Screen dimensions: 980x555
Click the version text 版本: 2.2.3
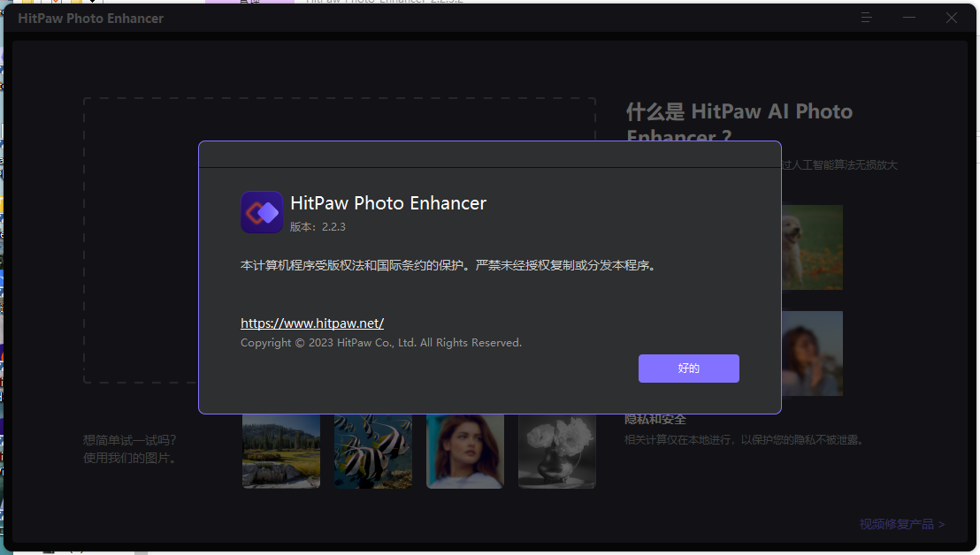318,226
